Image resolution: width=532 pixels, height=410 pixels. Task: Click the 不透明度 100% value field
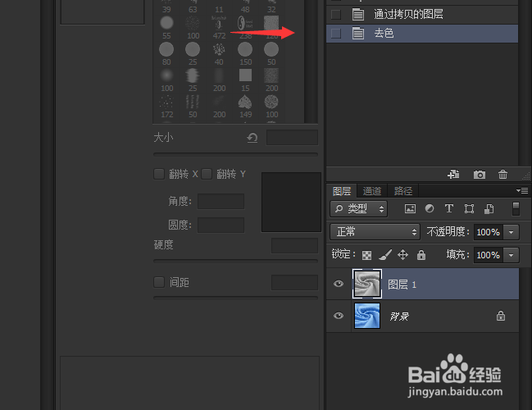pyautogui.click(x=489, y=232)
